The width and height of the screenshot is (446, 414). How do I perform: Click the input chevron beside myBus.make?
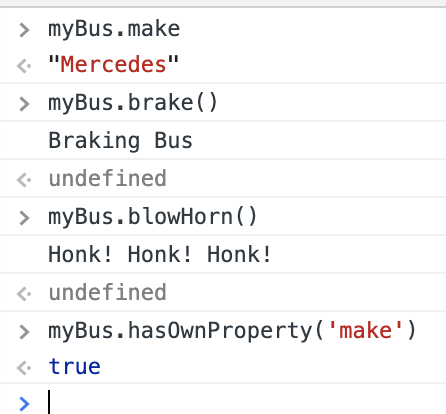pyautogui.click(x=24, y=30)
